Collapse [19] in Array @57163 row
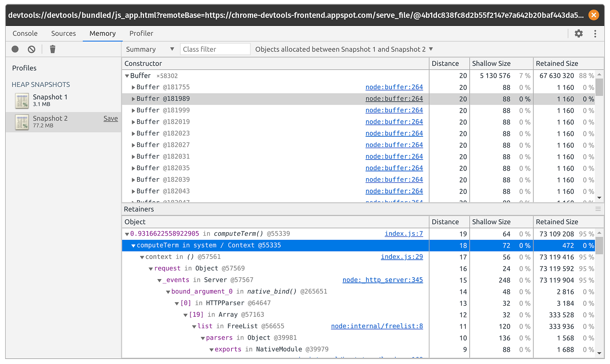Screen dimensions: 610x364 coord(186,315)
